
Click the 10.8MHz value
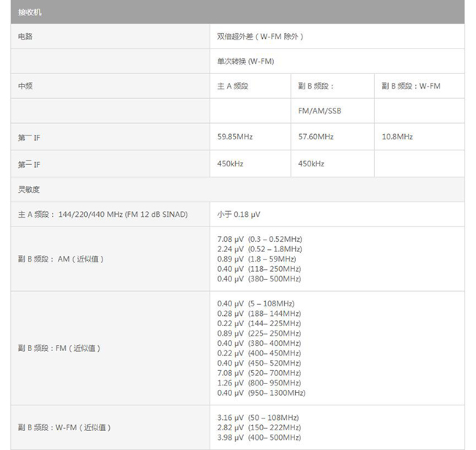click(x=398, y=137)
